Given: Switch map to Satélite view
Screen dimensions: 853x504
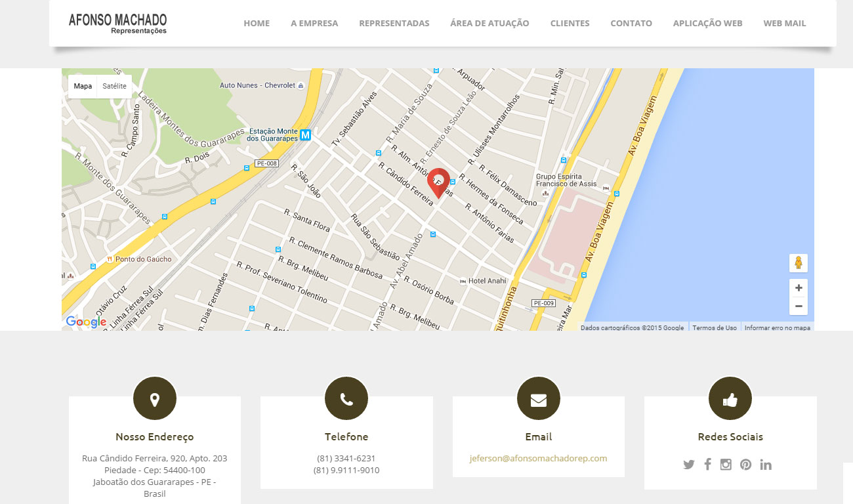Looking at the screenshot, I should pyautogui.click(x=114, y=86).
